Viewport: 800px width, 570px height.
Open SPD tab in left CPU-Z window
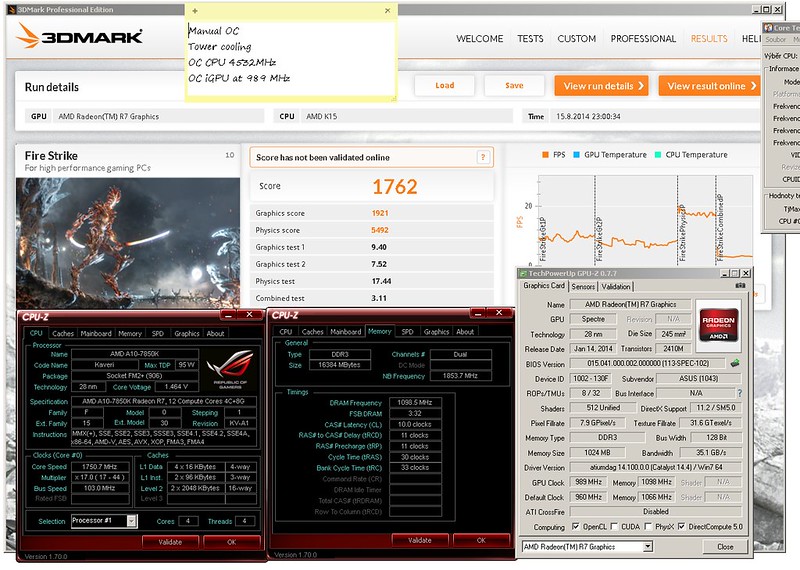pyautogui.click(x=158, y=333)
